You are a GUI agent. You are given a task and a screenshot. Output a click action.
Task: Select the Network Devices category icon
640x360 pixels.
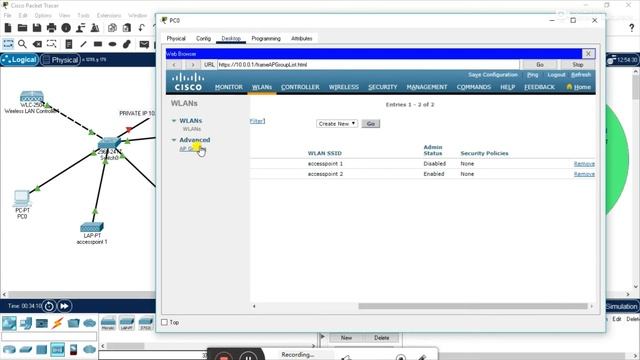[x=9, y=323]
